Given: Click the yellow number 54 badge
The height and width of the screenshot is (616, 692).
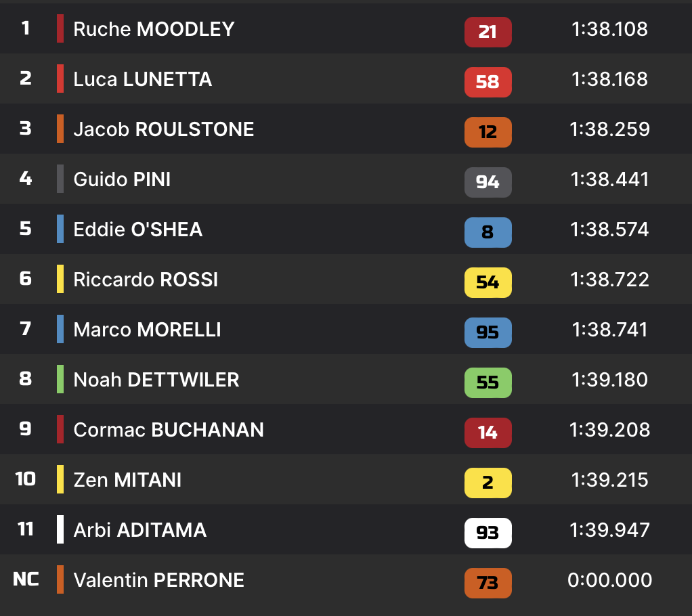Looking at the screenshot, I should pyautogui.click(x=488, y=282).
